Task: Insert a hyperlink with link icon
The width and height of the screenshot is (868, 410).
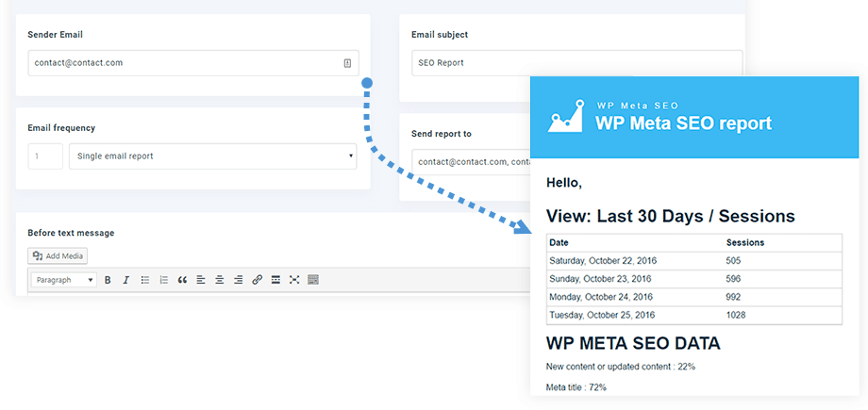Action: point(257,280)
